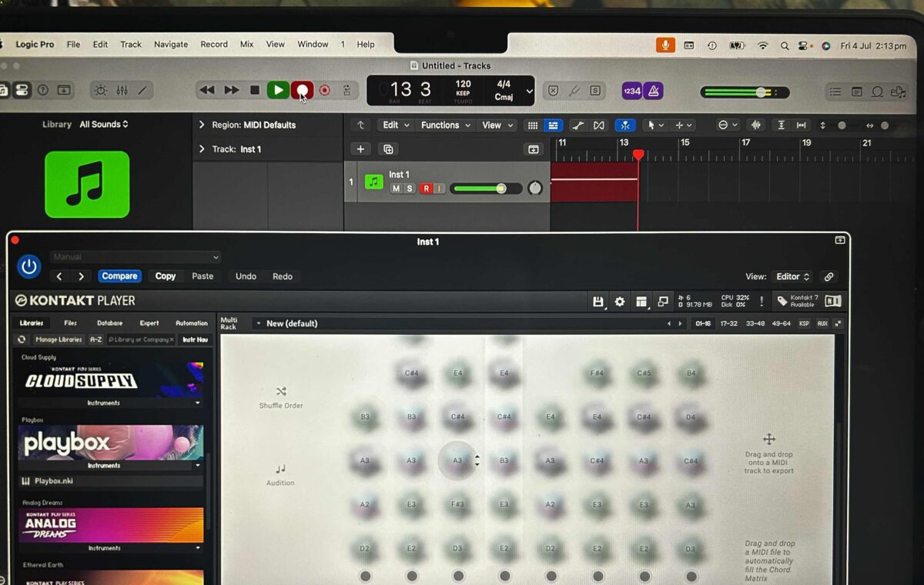
Task: Toggle the metronome click button
Action: point(654,91)
